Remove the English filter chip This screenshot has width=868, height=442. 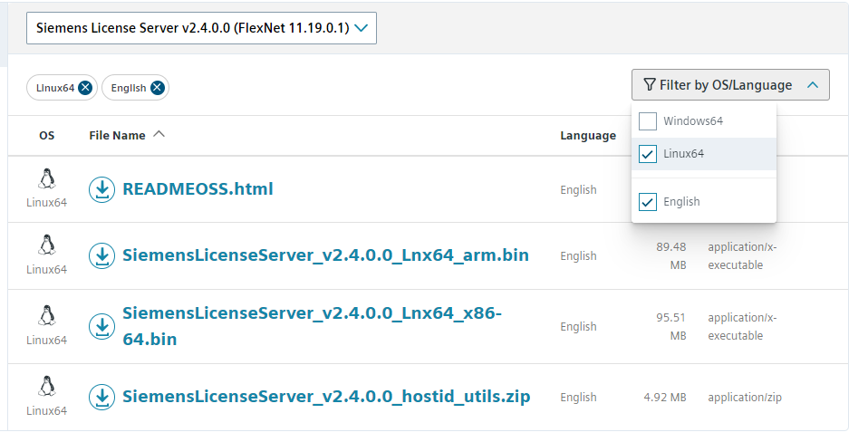[x=157, y=88]
